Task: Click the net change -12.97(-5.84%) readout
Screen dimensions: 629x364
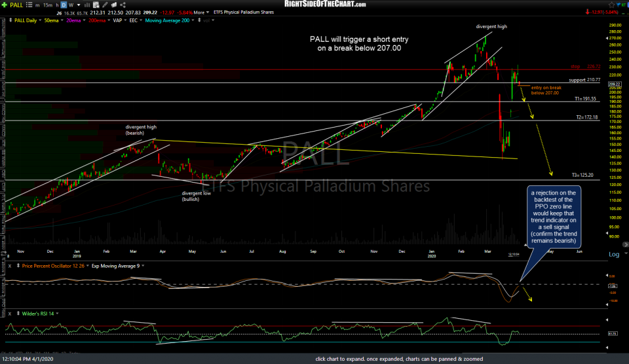Action: pyautogui.click(x=603, y=12)
